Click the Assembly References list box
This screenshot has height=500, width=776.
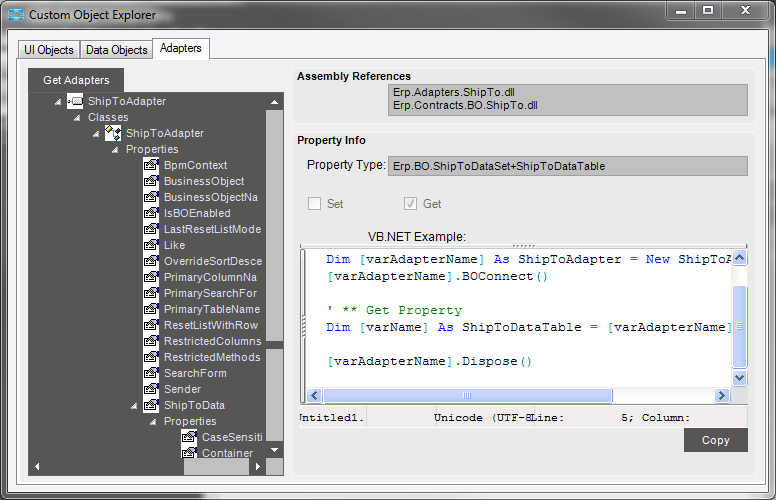(x=568, y=100)
